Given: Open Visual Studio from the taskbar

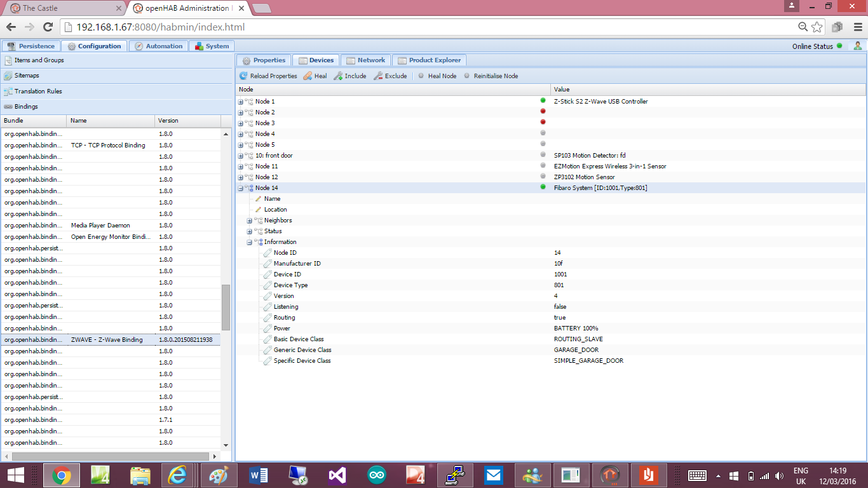Looking at the screenshot, I should [337, 475].
